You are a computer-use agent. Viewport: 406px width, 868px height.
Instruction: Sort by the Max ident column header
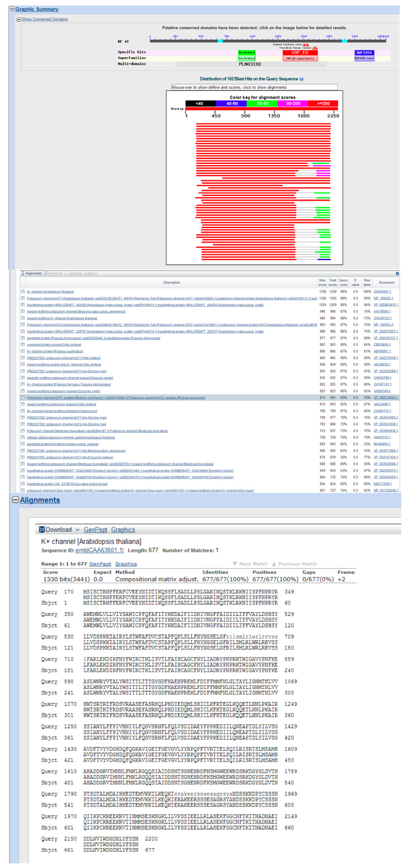367,282
